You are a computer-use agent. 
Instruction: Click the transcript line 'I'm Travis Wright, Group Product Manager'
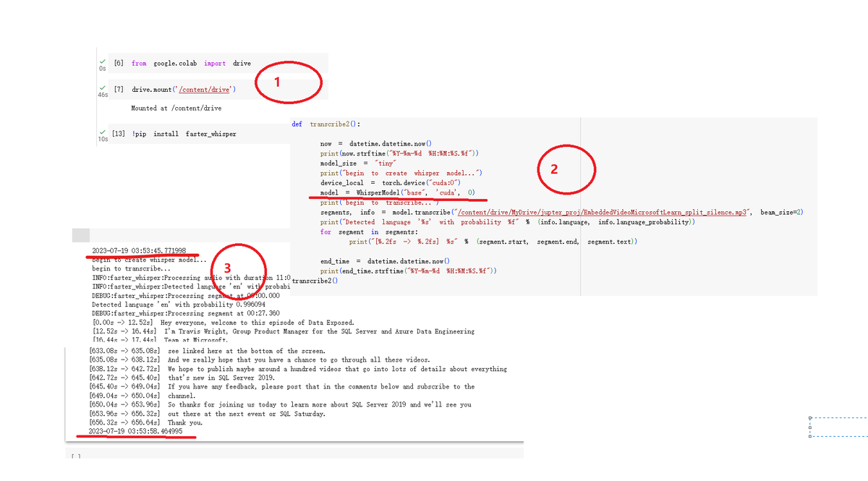coord(284,331)
